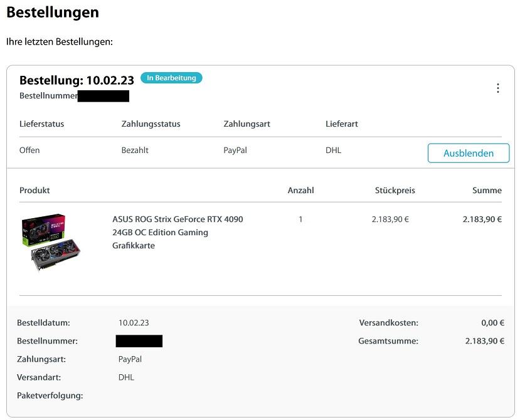Click the Paketverfolgung label
Screen dimensions: 520x420
[x=50, y=396]
